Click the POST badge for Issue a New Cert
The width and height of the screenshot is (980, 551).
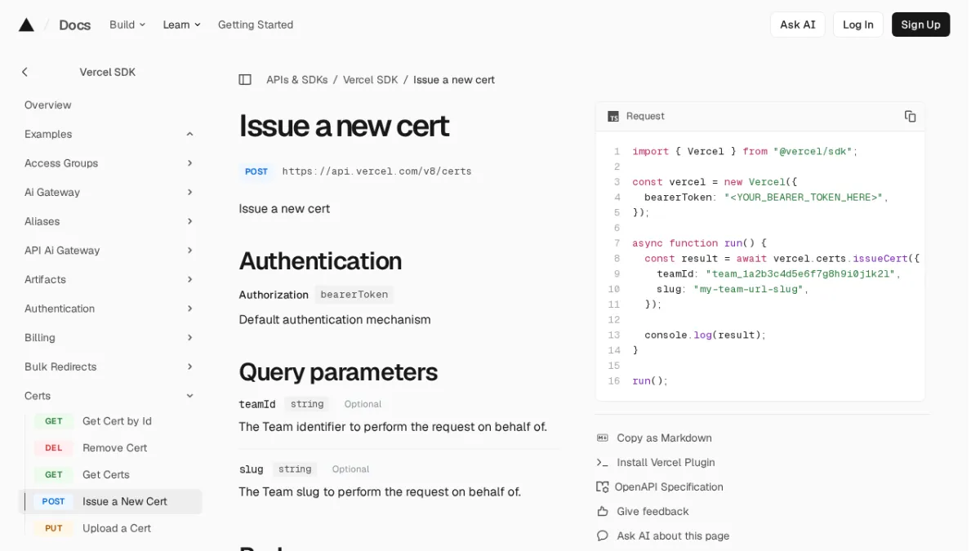[x=54, y=501]
